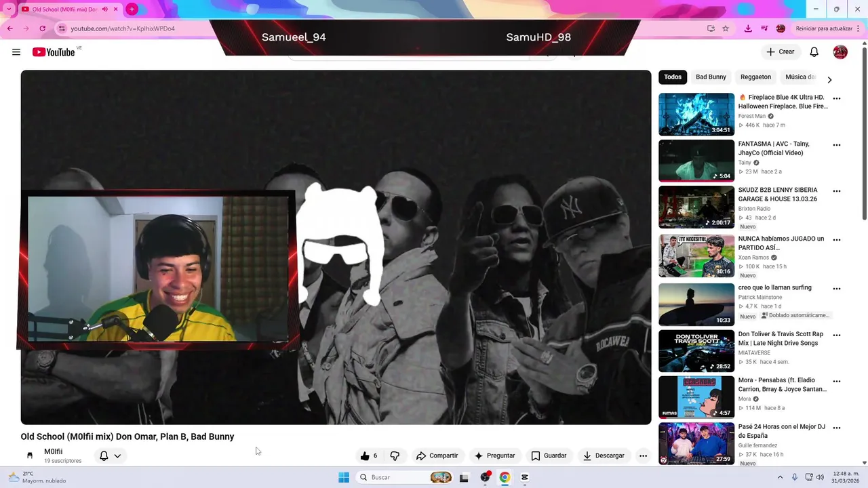Viewport: 868px width, 488px height.
Task: Open options menu for surfing video
Action: (837, 289)
